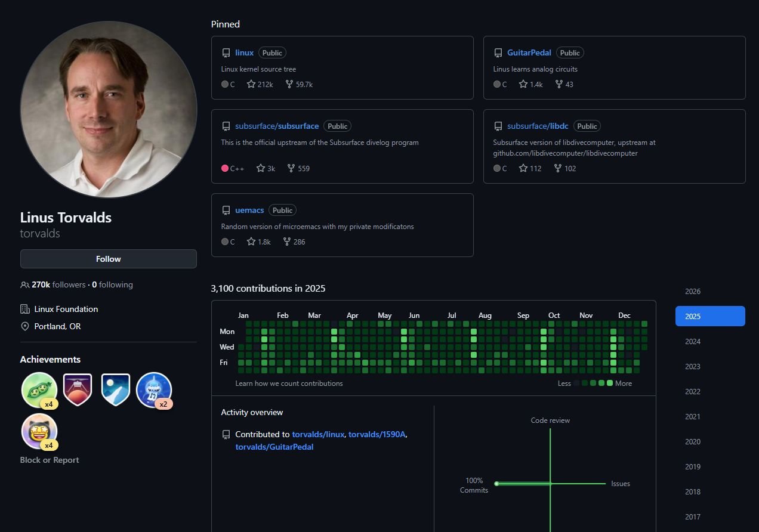Screen dimensions: 759x532
Task: Select the 2025 contribution year
Action: click(x=710, y=316)
